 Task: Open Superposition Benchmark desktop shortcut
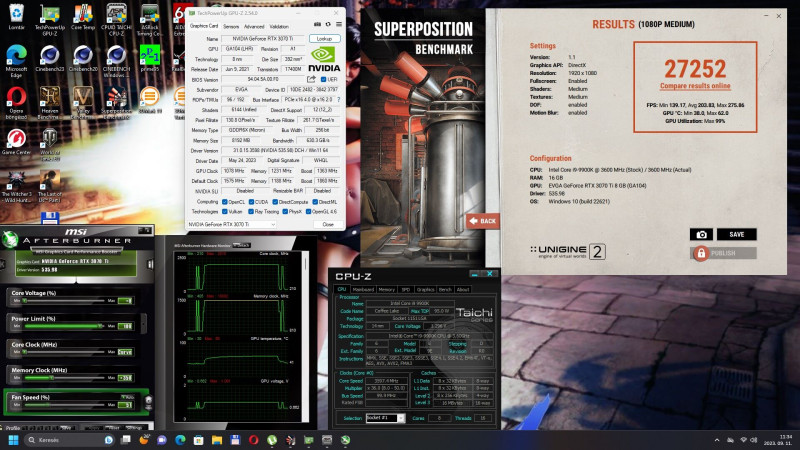tap(116, 103)
